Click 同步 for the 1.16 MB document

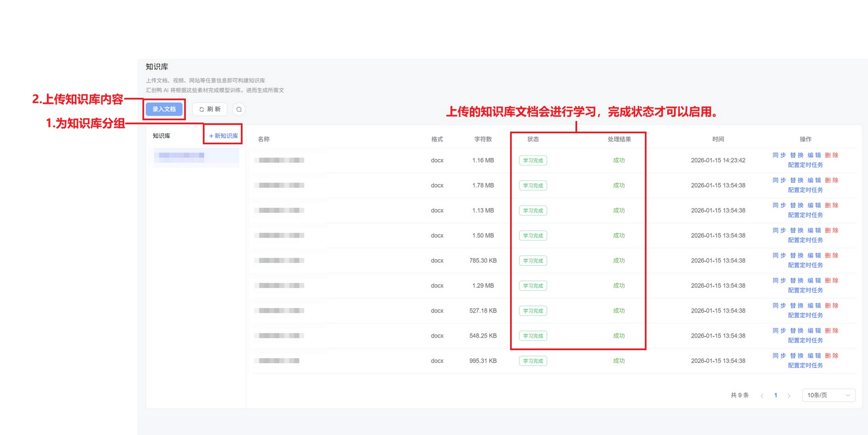pos(779,156)
